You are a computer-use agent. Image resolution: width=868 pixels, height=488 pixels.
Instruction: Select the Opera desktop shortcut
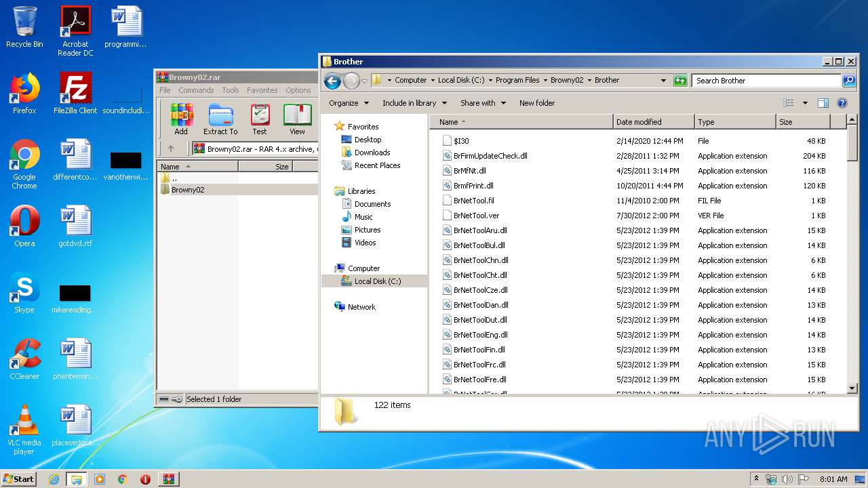pyautogui.click(x=24, y=226)
